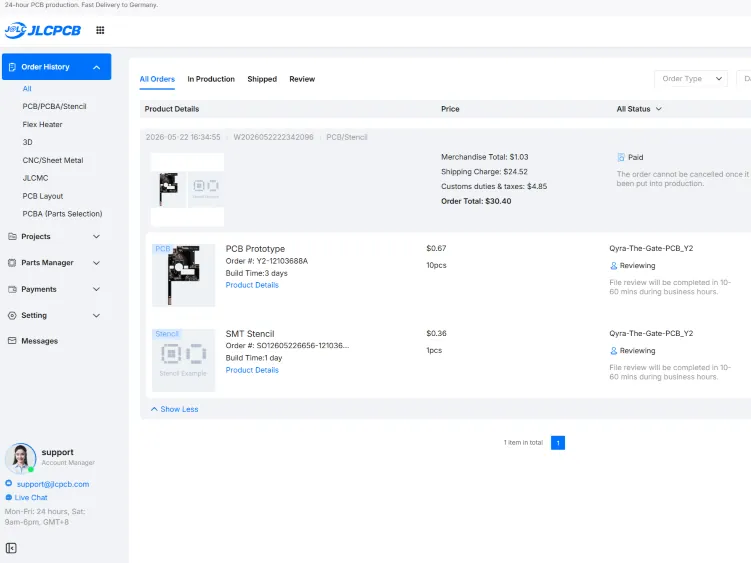Image resolution: width=751 pixels, height=563 pixels.
Task: Select Flex Heater in sidebar
Action: (x=42, y=125)
